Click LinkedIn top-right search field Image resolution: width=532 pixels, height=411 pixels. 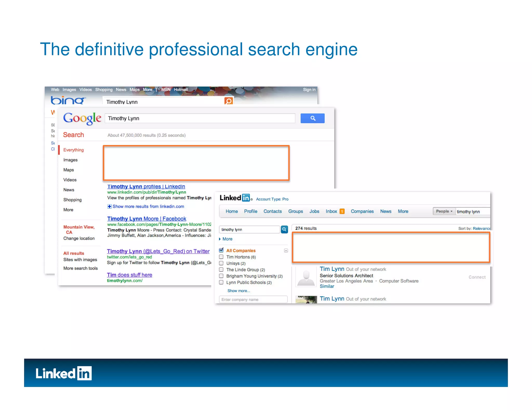click(473, 211)
